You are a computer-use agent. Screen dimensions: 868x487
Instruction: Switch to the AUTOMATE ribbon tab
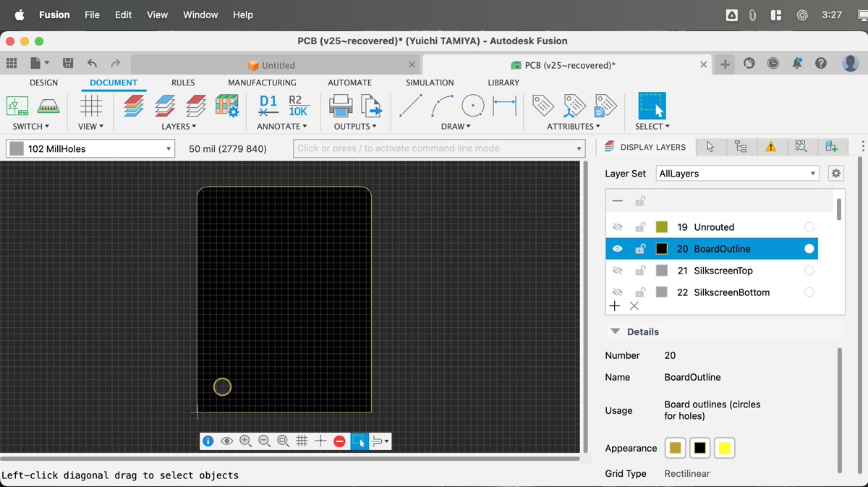(349, 82)
